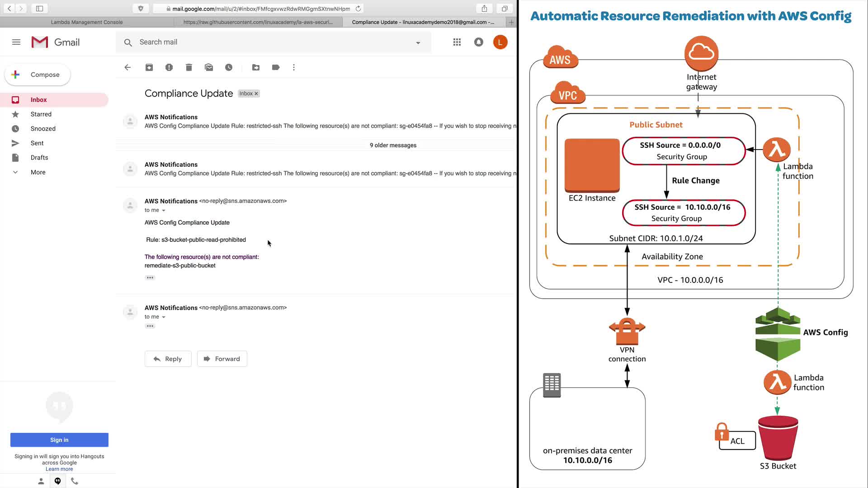Click the Reply button
Viewport: 868px width, 488px height.
tap(168, 359)
